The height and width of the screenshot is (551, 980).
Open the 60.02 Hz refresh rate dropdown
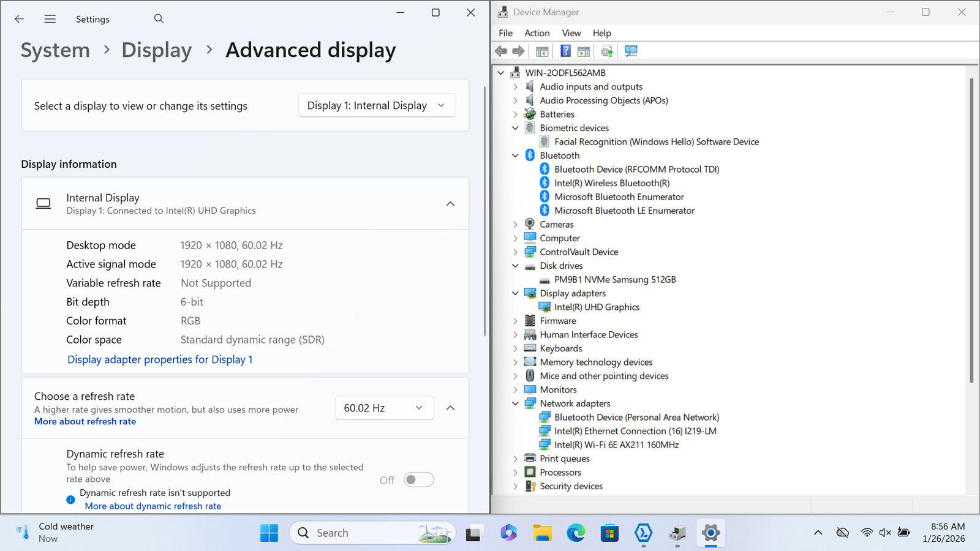coord(384,408)
